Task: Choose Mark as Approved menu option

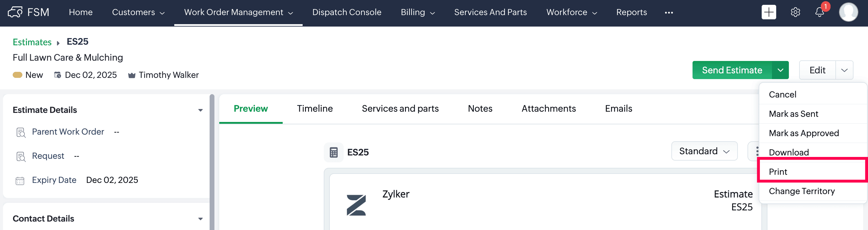Action: [x=804, y=133]
